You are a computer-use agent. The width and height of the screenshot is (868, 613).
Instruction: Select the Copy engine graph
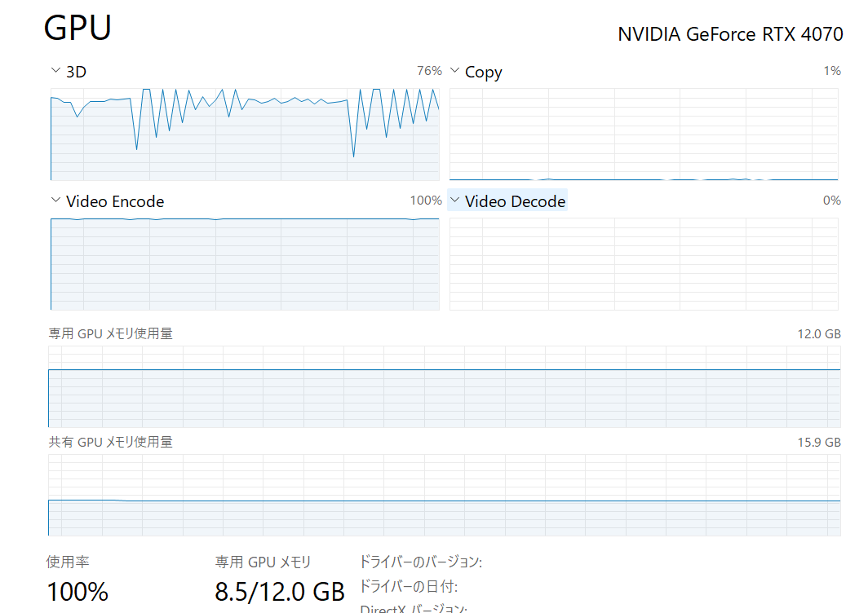click(644, 134)
